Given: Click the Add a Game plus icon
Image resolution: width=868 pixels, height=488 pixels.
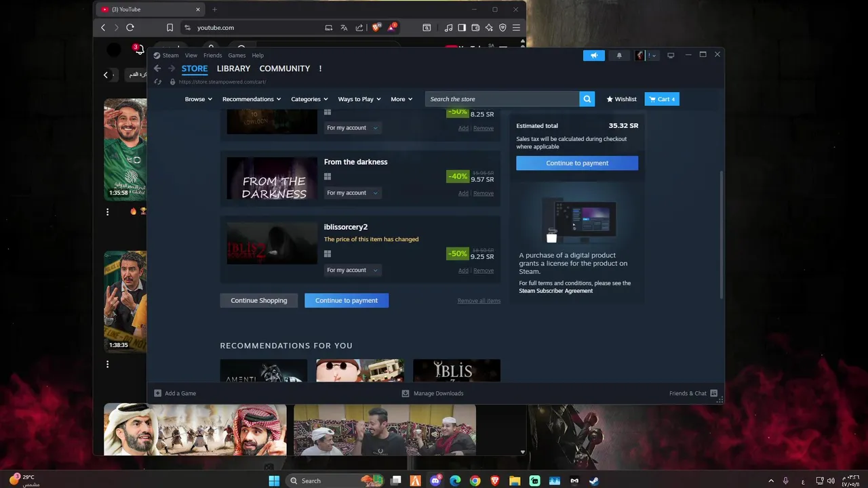Looking at the screenshot, I should click(158, 393).
